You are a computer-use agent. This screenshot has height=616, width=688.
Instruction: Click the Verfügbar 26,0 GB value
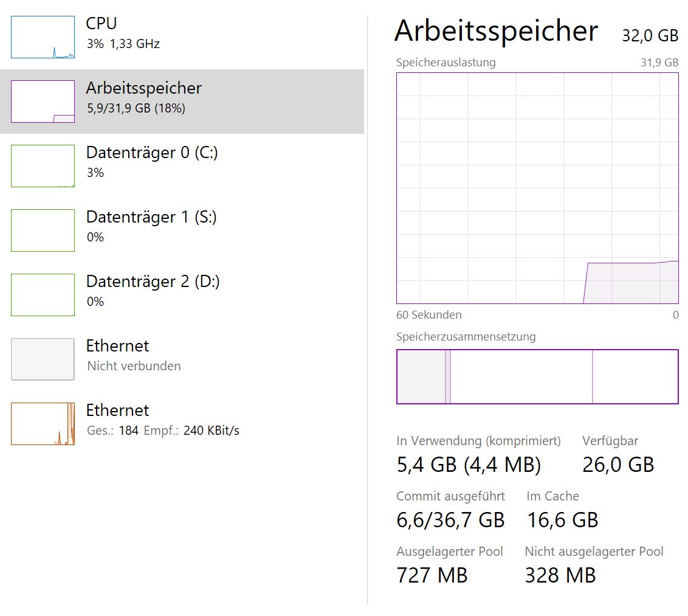tap(618, 465)
